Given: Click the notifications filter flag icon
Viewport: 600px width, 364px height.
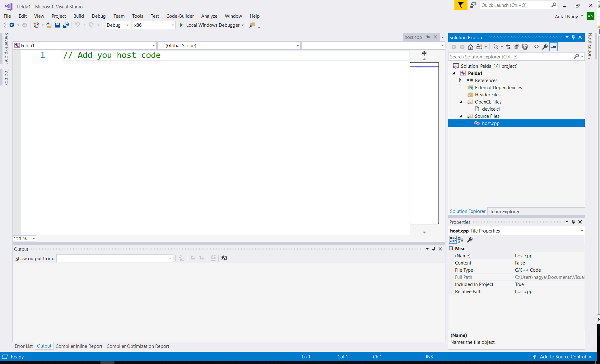Looking at the screenshot, I should (x=461, y=5).
